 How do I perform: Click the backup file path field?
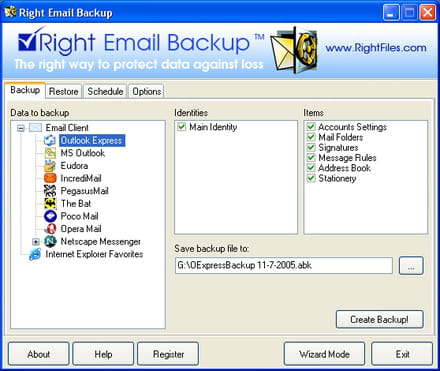284,265
